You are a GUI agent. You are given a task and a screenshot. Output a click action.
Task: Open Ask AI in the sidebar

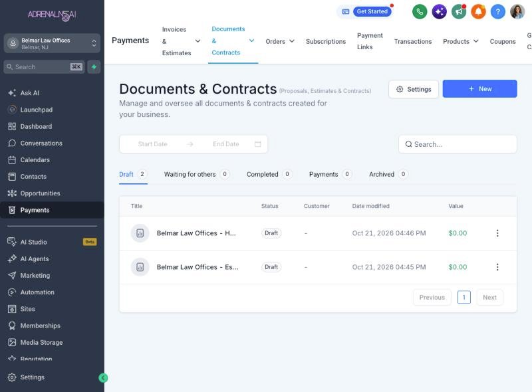[x=29, y=93]
